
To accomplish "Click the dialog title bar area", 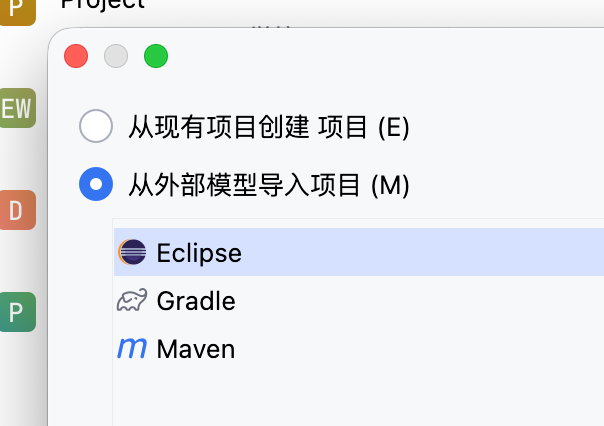I will pyautogui.click(x=380, y=56).
